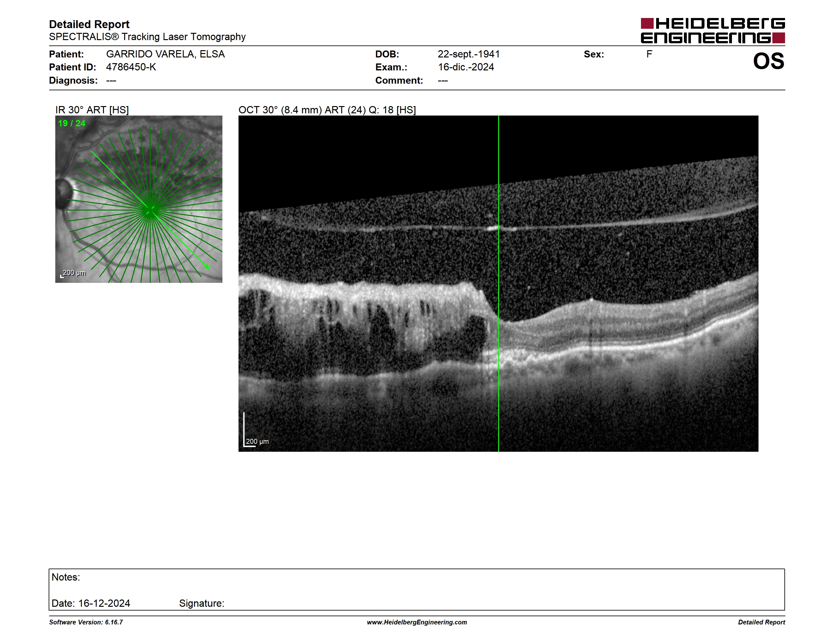Click 'Software Version: 6.16.7' footer

(x=86, y=622)
